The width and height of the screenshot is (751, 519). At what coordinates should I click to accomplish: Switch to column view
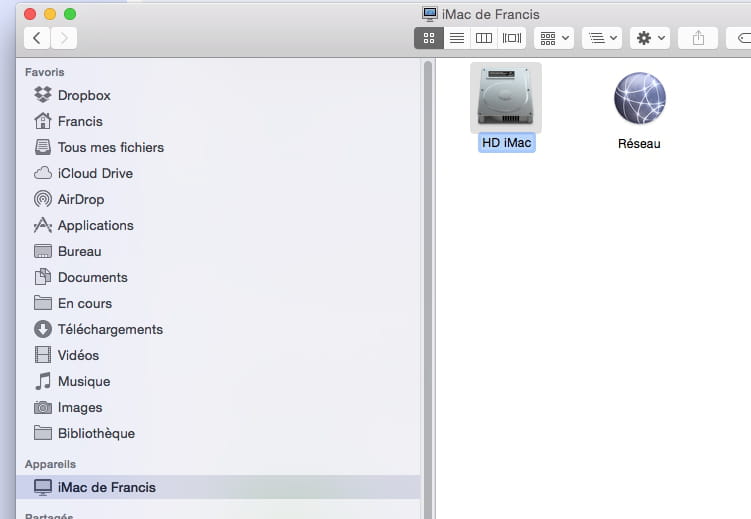(x=484, y=38)
